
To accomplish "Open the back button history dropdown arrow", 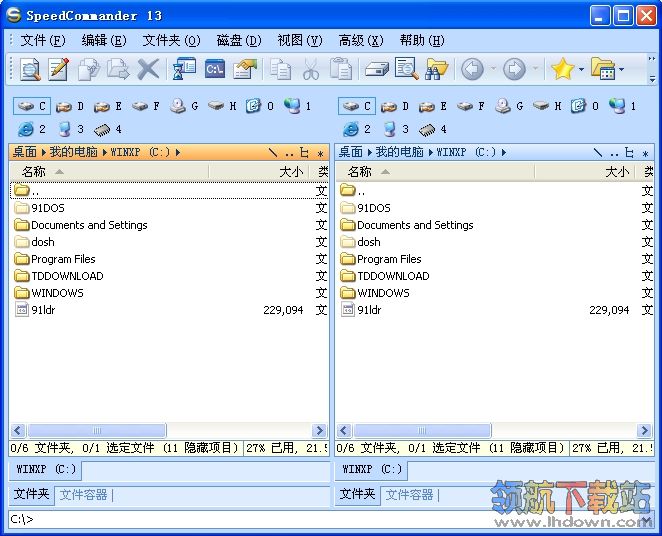I will (493, 69).
